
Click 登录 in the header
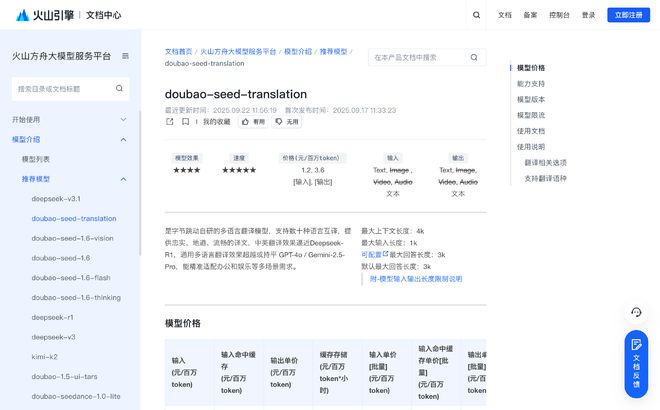588,15
